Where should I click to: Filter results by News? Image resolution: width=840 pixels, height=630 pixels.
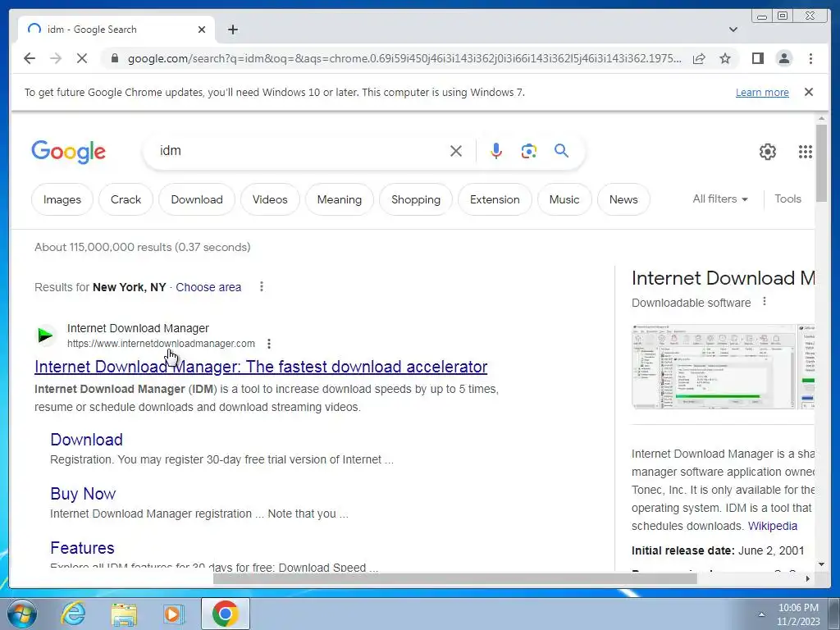623,199
